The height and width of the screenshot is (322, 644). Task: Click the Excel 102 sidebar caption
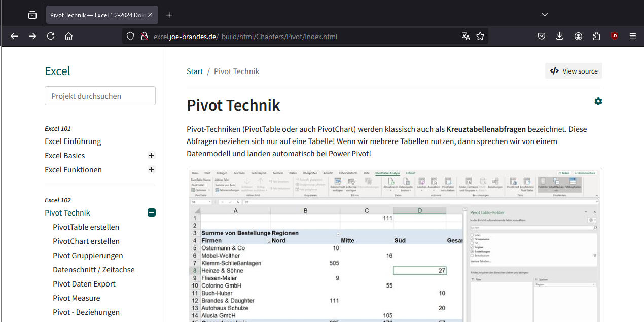coord(58,200)
